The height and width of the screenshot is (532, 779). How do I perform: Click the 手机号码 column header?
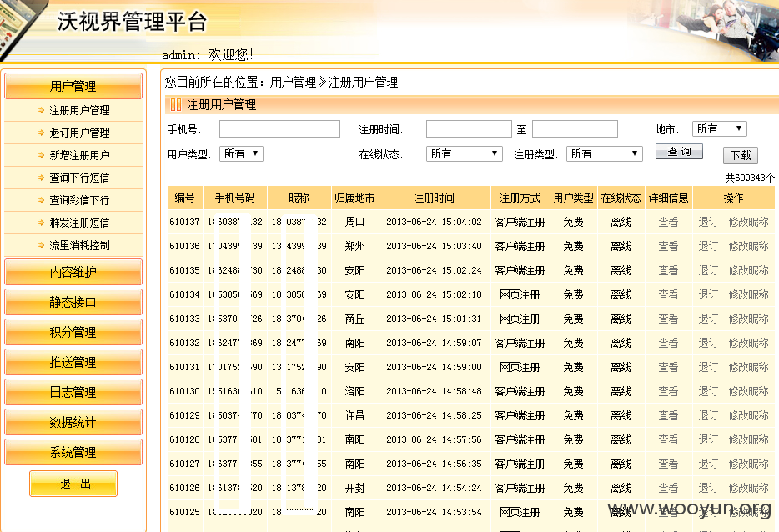(234, 198)
